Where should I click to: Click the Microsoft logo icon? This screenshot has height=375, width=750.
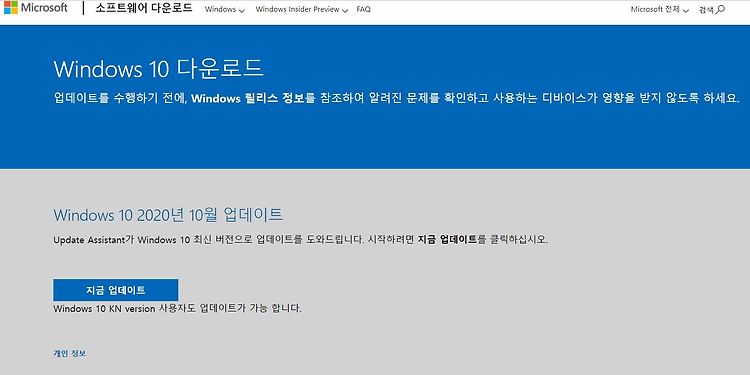[x=11, y=8]
